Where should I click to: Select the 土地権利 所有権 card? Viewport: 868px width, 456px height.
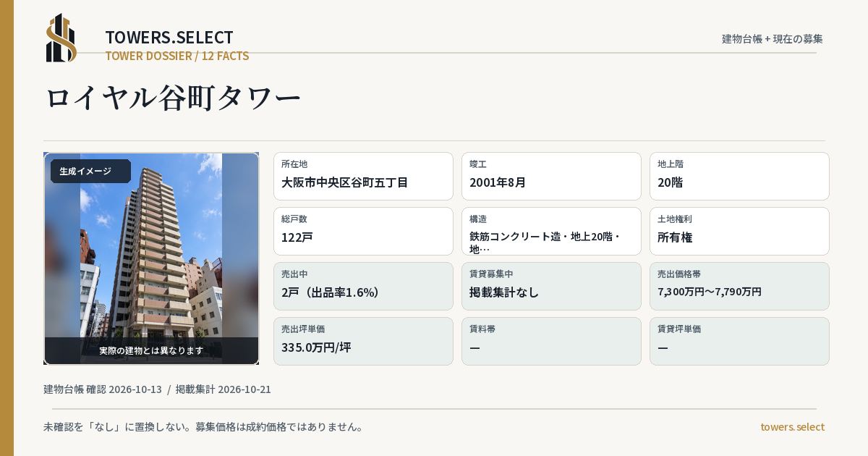[739, 231]
